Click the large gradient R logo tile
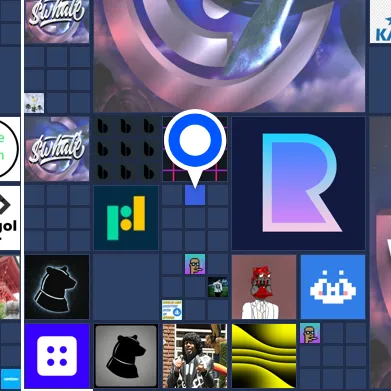The image size is (391, 391). (x=298, y=183)
